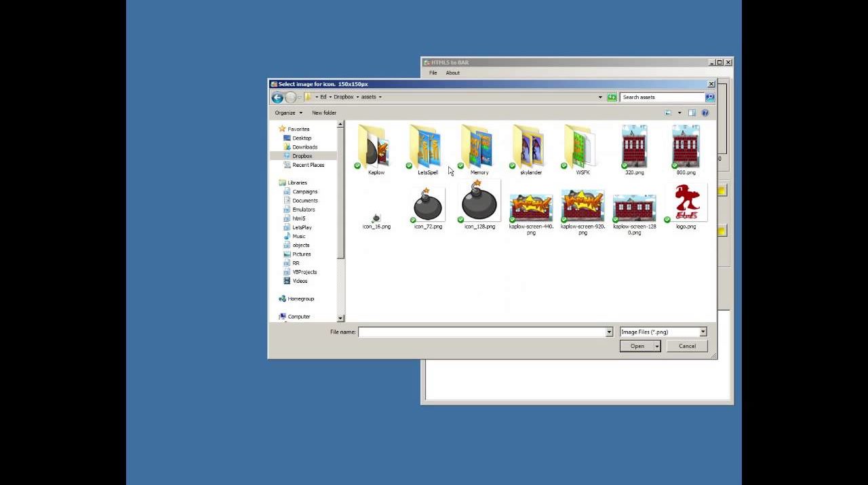Open the LetsSpell folder
The image size is (868, 485).
click(x=427, y=149)
